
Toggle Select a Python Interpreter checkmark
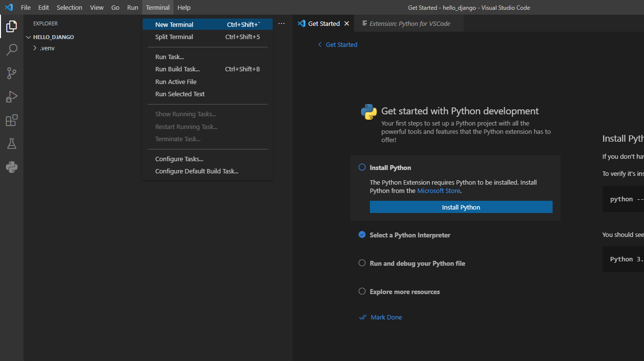362,234
